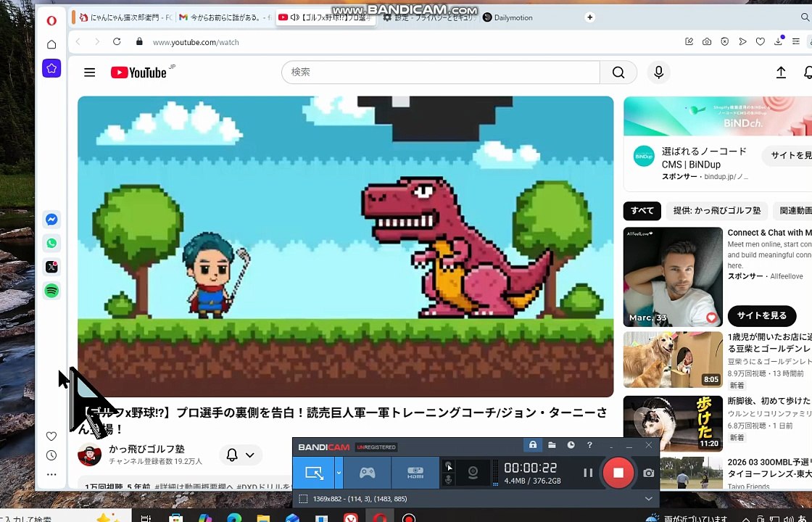Open Opera Flow send arrow icon
Viewport: 812px width, 522px height.
click(742, 41)
